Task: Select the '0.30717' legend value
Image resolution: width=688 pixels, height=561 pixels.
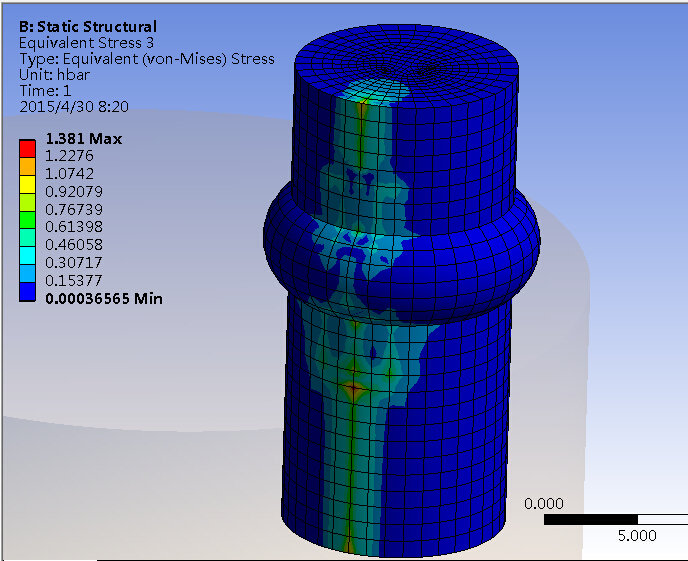Action: pyautogui.click(x=74, y=263)
